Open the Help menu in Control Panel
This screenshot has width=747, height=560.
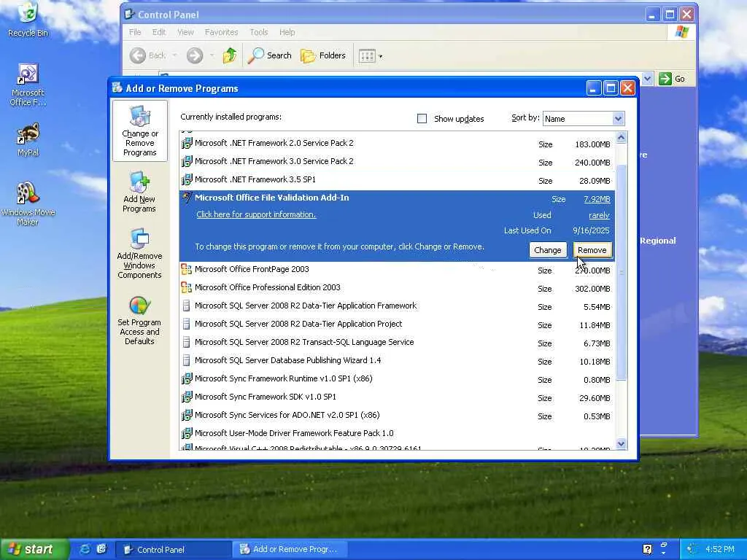point(287,32)
